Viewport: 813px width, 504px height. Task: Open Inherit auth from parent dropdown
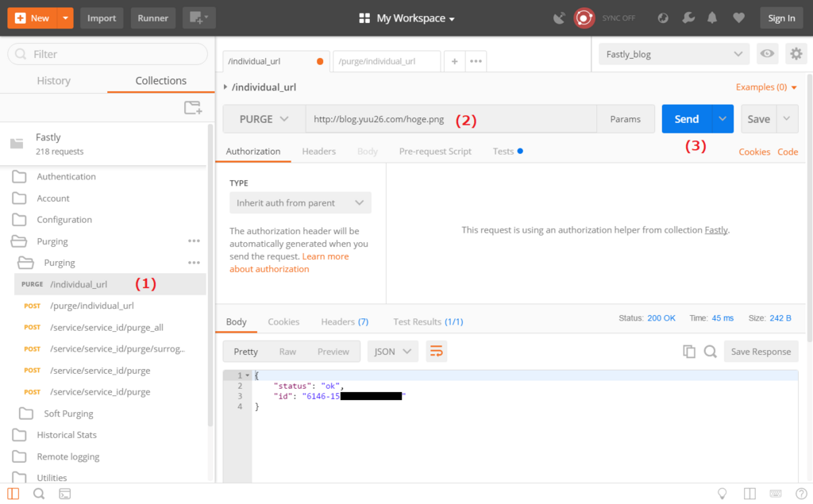300,202
